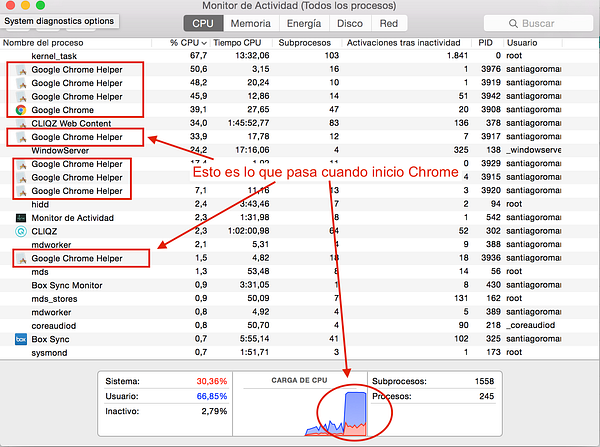Click the 1:45:52,77 CPU time value

pyautogui.click(x=248, y=123)
